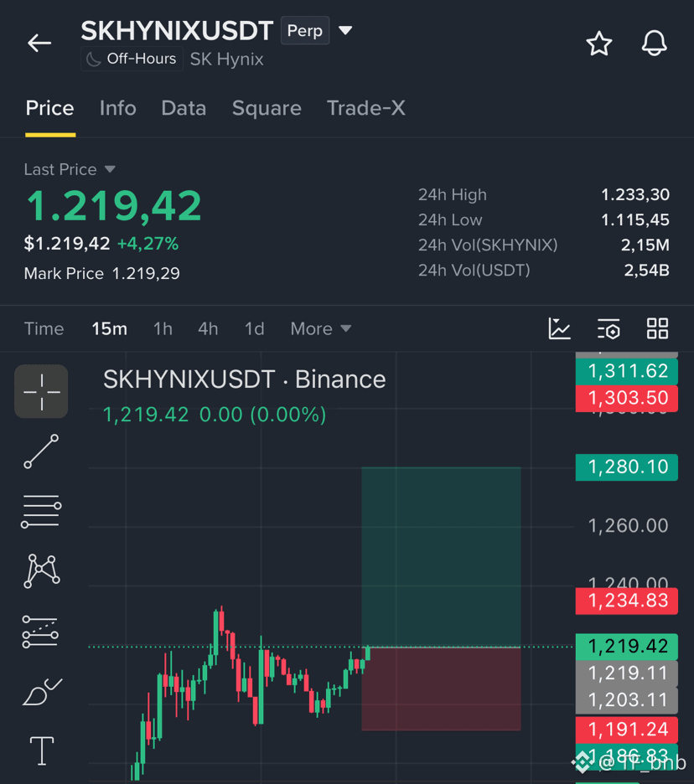This screenshot has width=694, height=784.
Task: Select the horizontal lines Fibonacci tool
Action: point(42,511)
